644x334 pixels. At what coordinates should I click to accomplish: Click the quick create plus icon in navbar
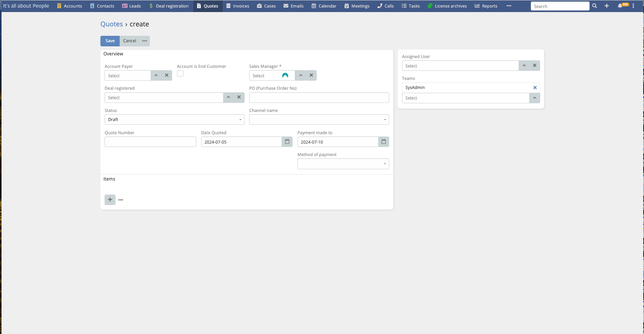[607, 6]
